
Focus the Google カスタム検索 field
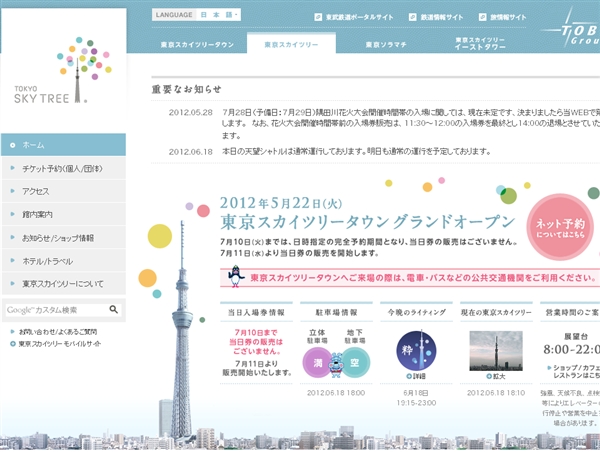click(x=56, y=310)
